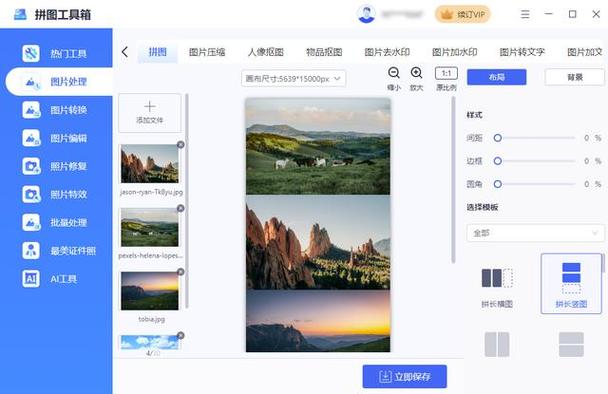This screenshot has height=394, width=608.
Task: Remove jason-ryan image from list
Action: (x=181, y=145)
